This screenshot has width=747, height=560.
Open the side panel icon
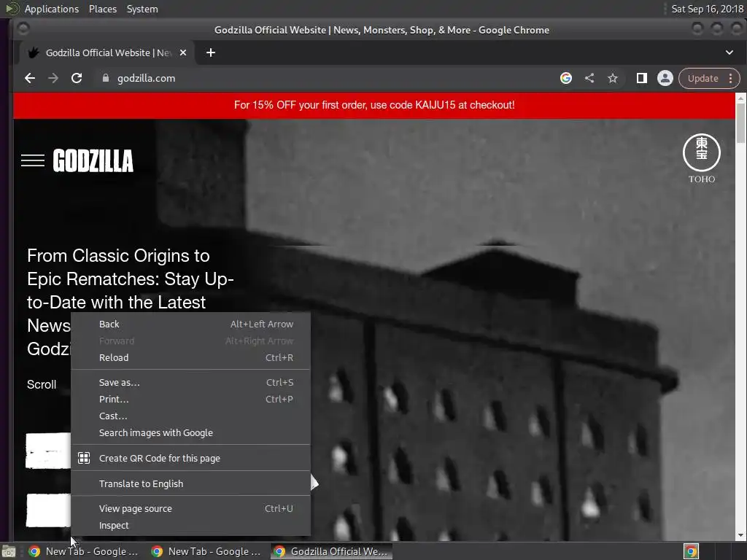[642, 78]
